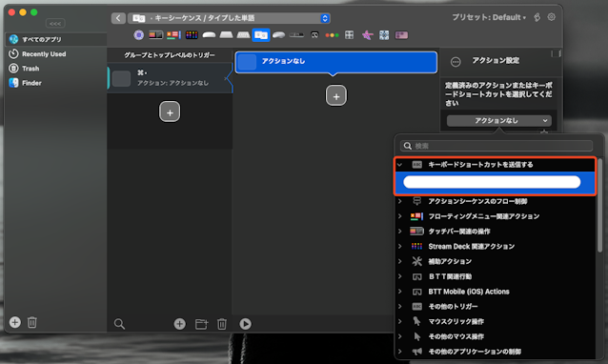Click the その他のマウス操作 category row
This screenshot has width=608, height=364.
(x=496, y=336)
